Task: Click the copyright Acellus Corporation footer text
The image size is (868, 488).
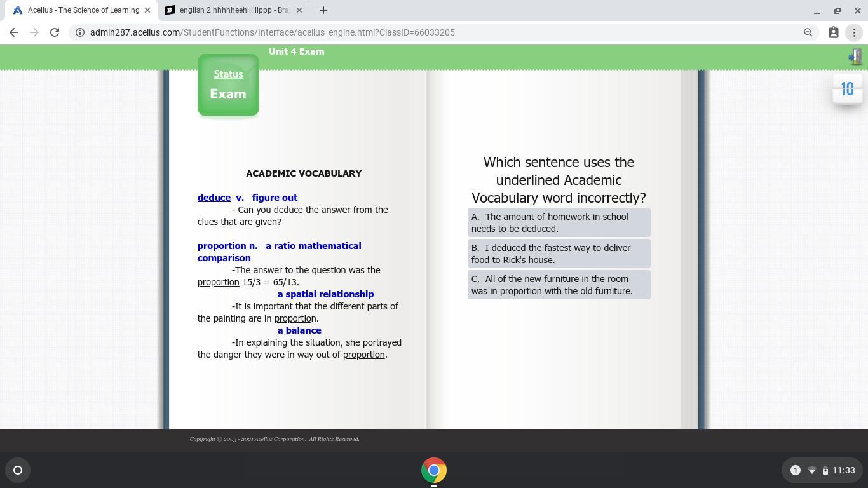Action: (x=275, y=439)
